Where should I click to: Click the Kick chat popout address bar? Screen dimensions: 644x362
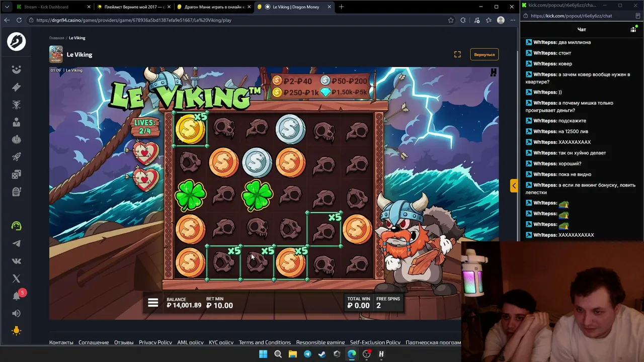[x=576, y=16]
